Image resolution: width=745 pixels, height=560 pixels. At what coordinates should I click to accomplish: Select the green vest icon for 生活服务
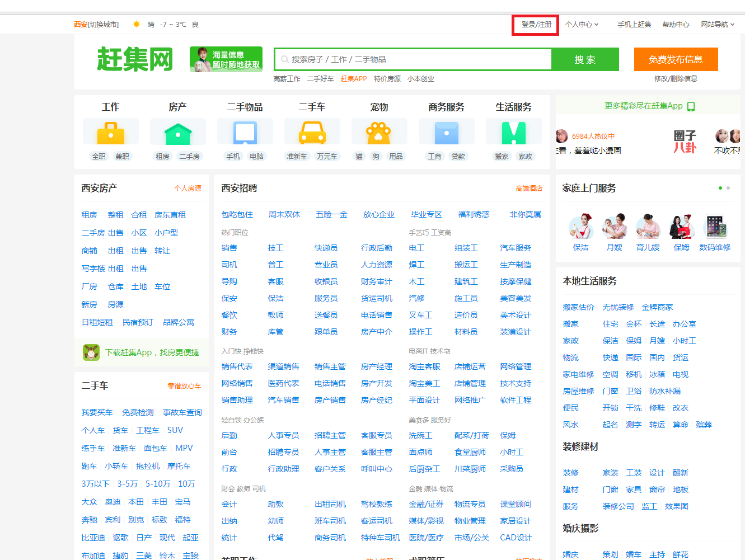click(513, 133)
